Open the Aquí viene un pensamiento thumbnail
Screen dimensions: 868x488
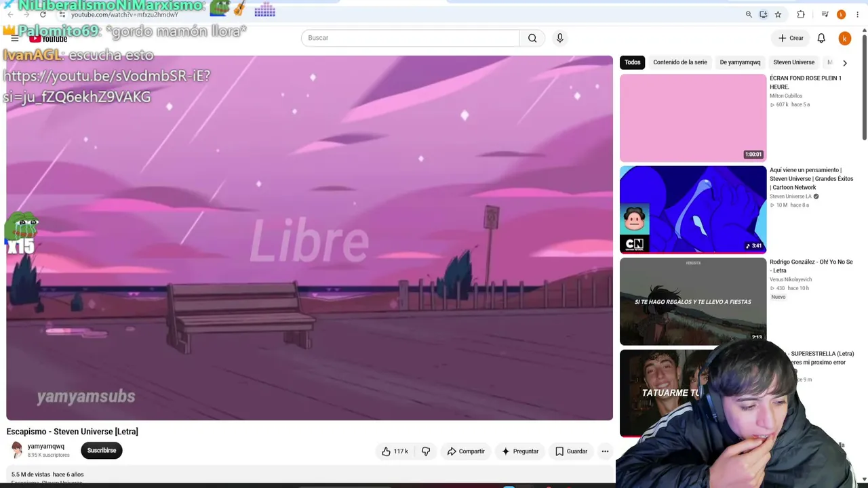pos(693,209)
